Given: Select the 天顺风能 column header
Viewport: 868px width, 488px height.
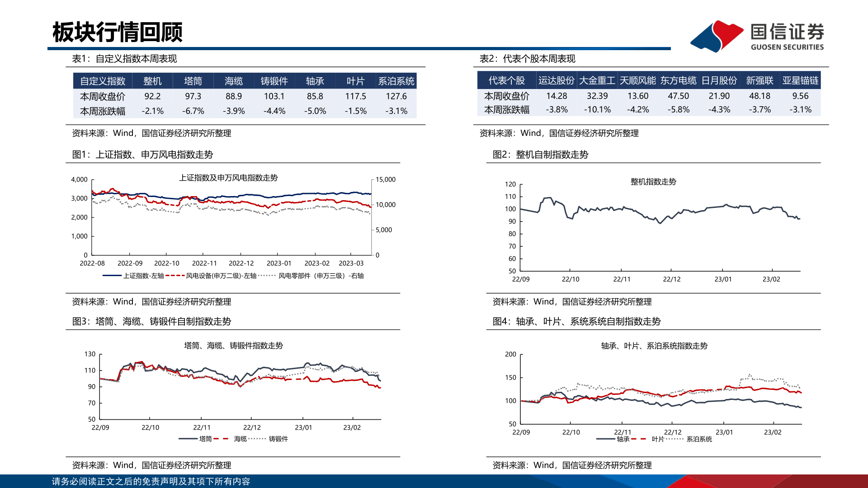Looking at the screenshot, I should point(638,80).
